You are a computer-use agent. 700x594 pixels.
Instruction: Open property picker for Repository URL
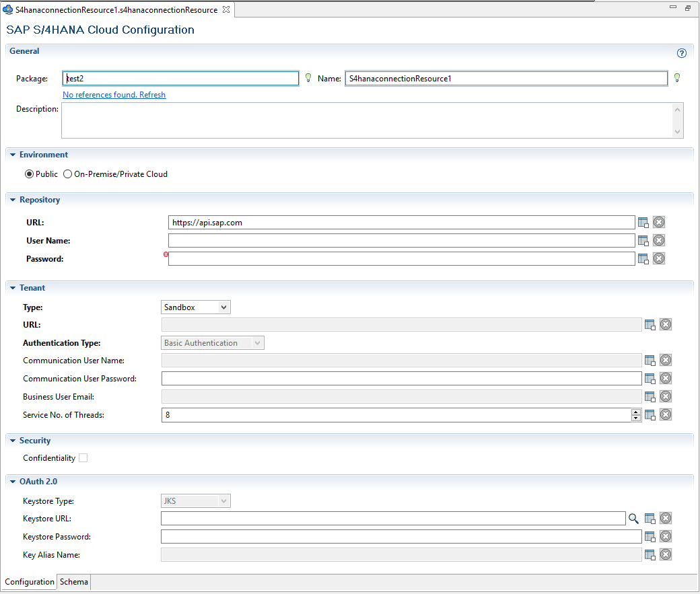click(x=643, y=222)
